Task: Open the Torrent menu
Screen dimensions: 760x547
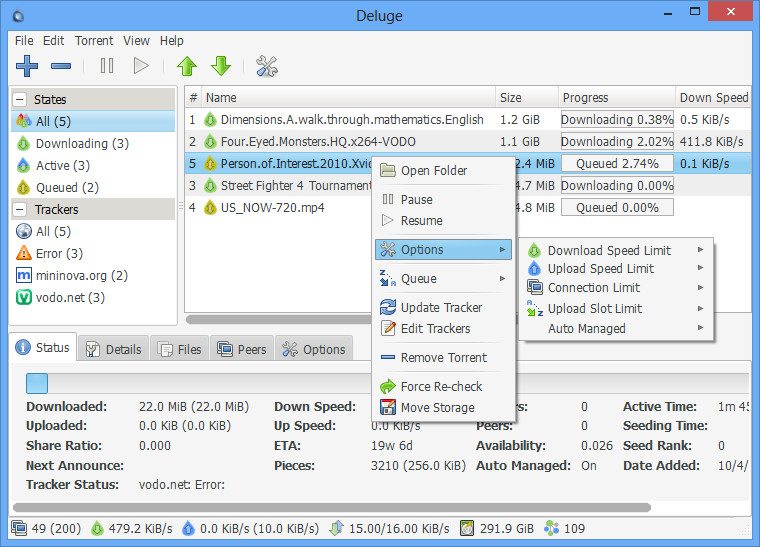Action: point(94,41)
